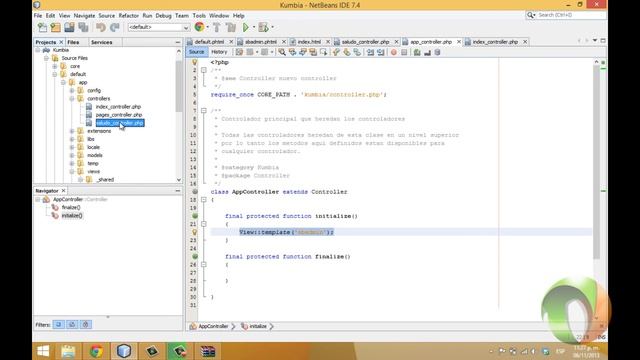Switch editor to Source view
The image size is (640, 360).
[196, 52]
